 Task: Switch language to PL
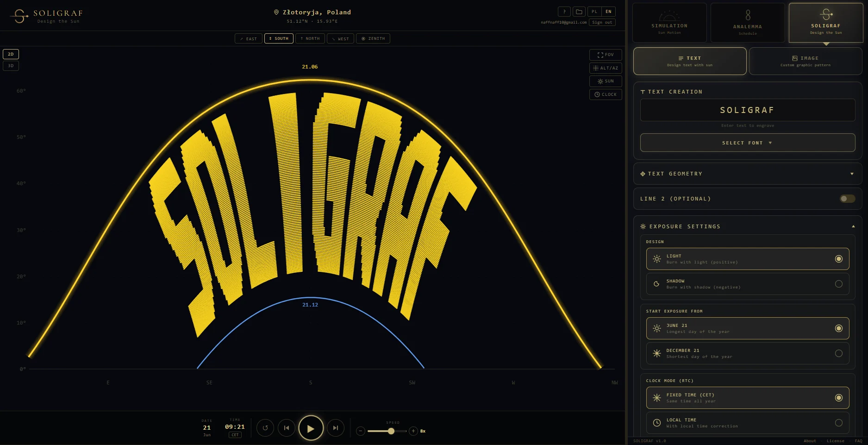click(594, 12)
